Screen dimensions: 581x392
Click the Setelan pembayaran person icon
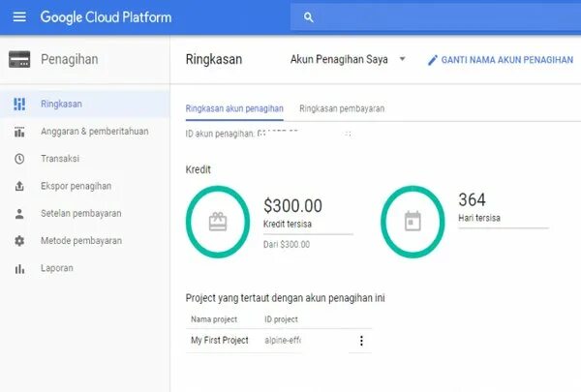(x=19, y=214)
